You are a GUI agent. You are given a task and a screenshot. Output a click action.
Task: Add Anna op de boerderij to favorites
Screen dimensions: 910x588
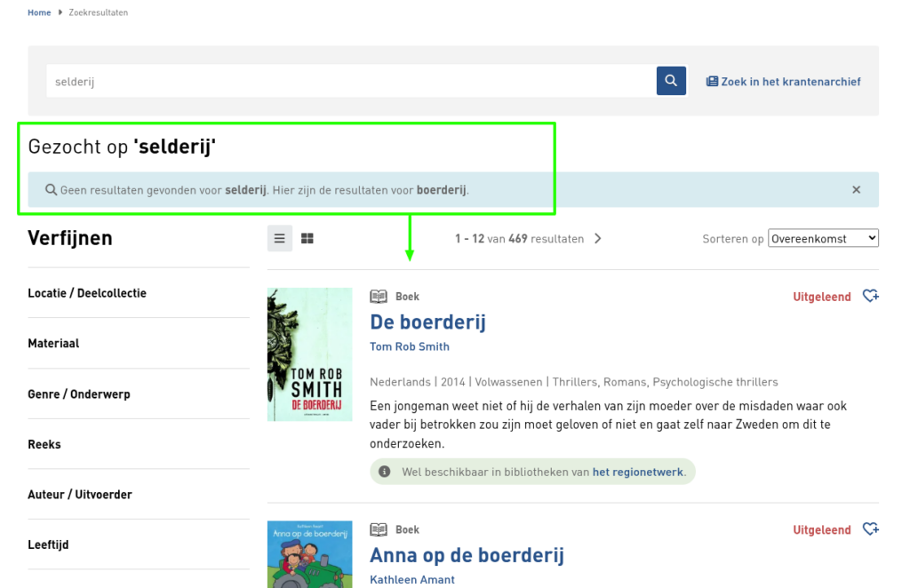pyautogui.click(x=871, y=529)
